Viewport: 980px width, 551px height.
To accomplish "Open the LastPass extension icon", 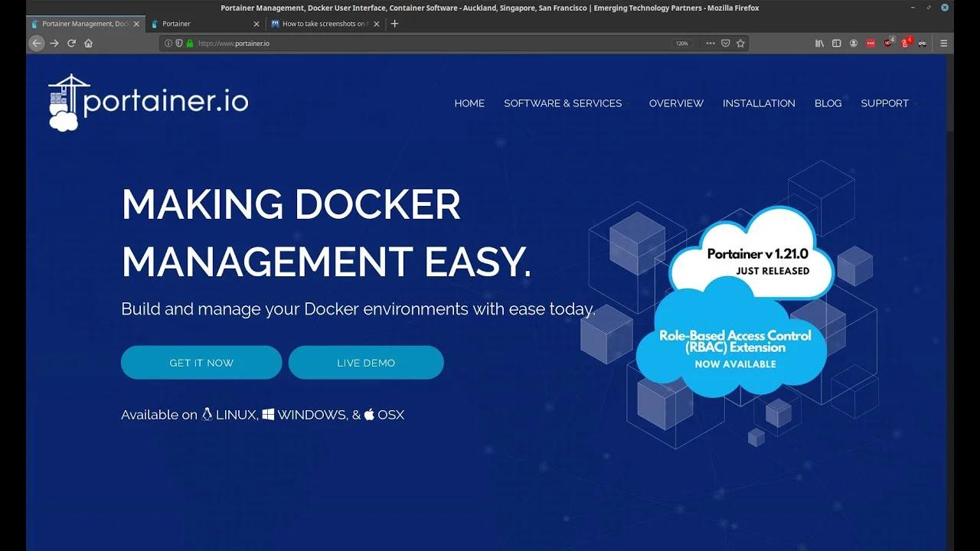I will click(870, 44).
